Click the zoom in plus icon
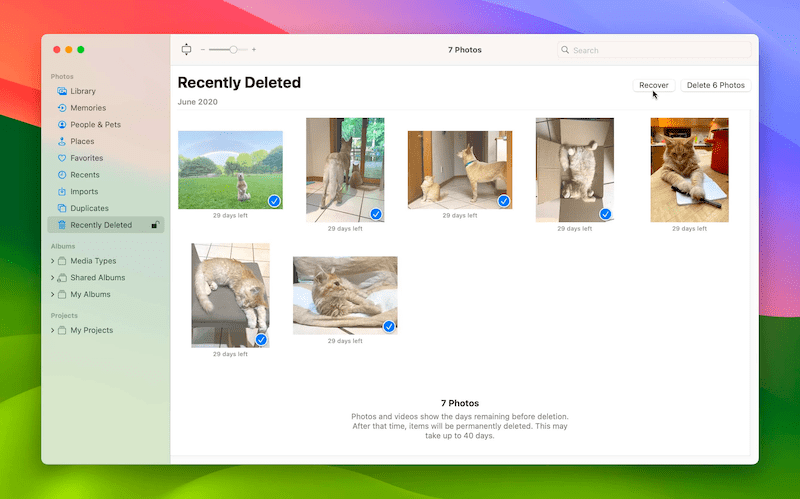The image size is (800, 499). [254, 49]
